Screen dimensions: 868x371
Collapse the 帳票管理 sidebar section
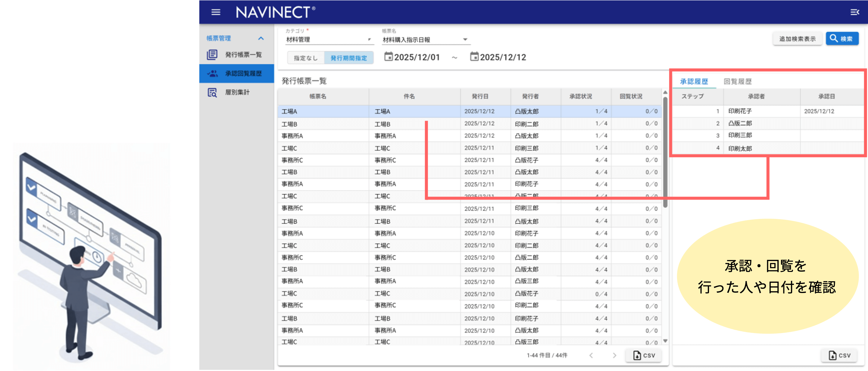tap(261, 39)
